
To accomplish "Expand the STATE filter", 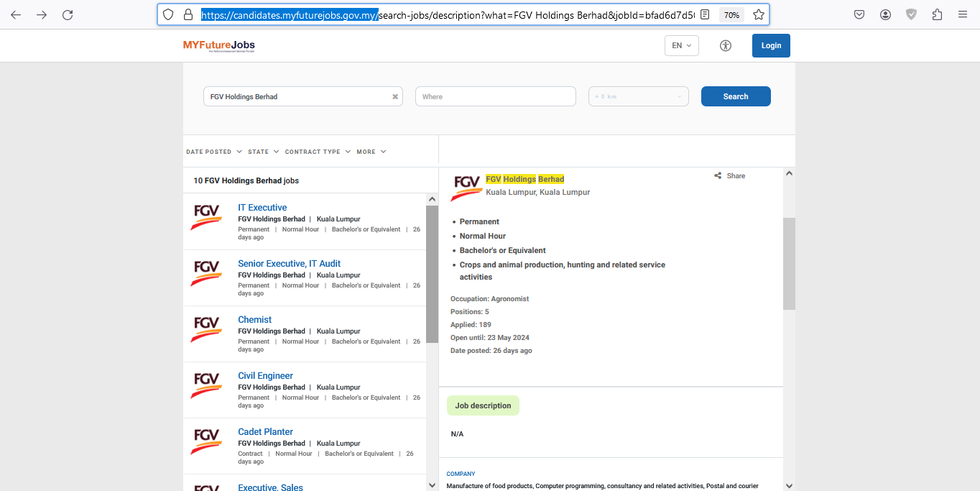I will click(262, 152).
